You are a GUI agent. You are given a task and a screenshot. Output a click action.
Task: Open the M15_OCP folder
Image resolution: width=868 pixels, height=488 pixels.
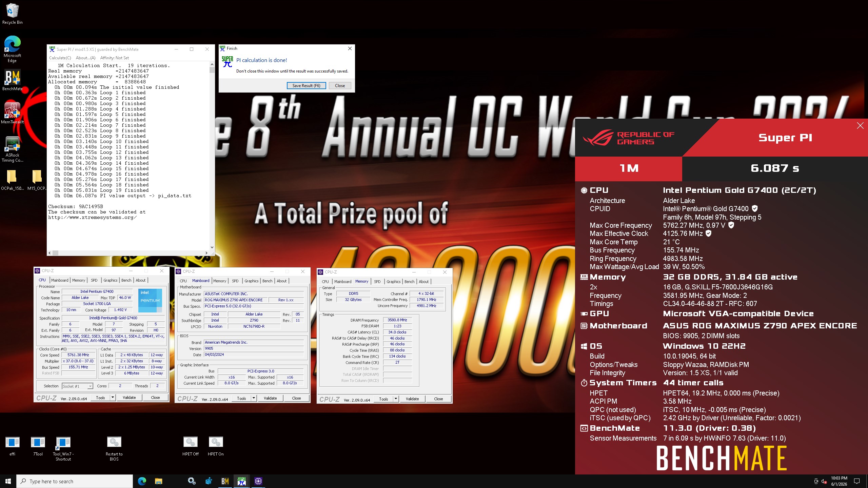(37, 180)
